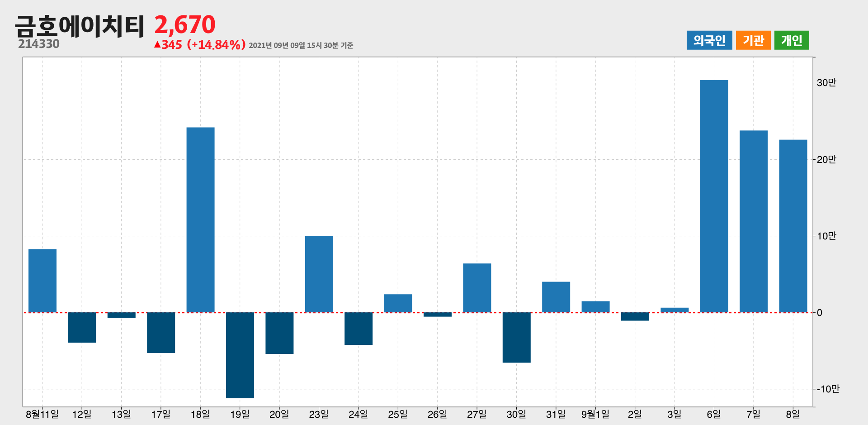Click the tiny negative bar for 26일
The width and height of the screenshot is (868, 425).
(438, 315)
